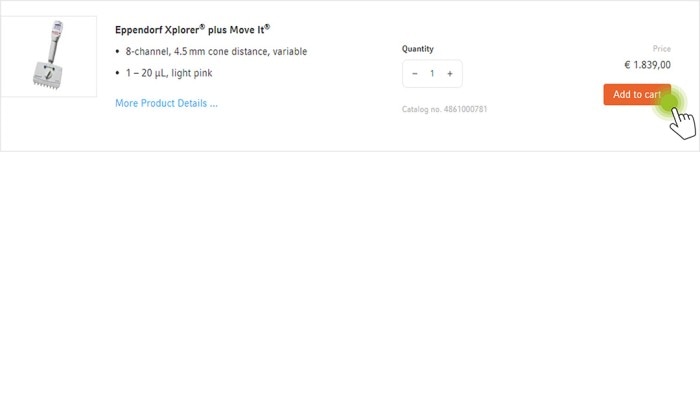This screenshot has width=700, height=395.
Task: Open the More Product Details link
Action: [167, 103]
